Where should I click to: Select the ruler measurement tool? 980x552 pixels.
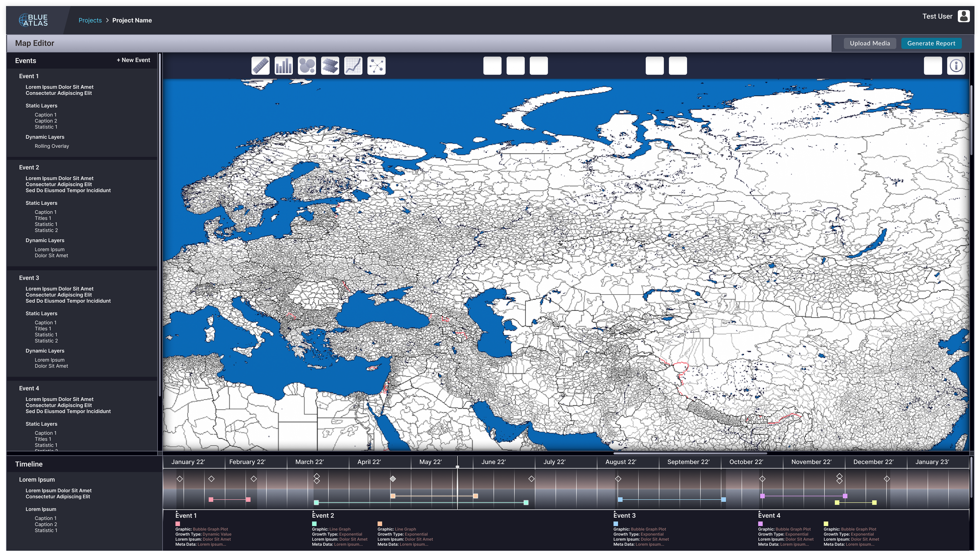click(260, 65)
